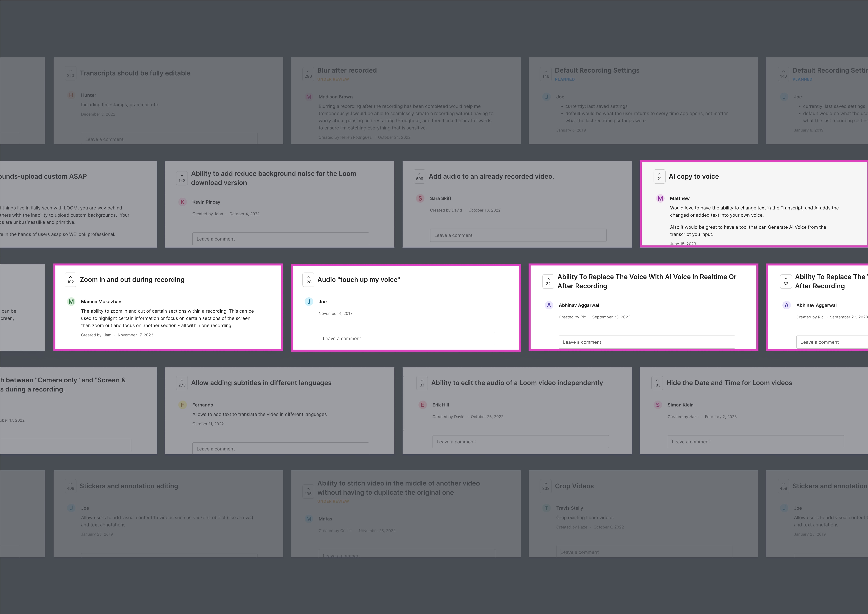Open 'Transcripts should be fully editable' post

click(135, 73)
